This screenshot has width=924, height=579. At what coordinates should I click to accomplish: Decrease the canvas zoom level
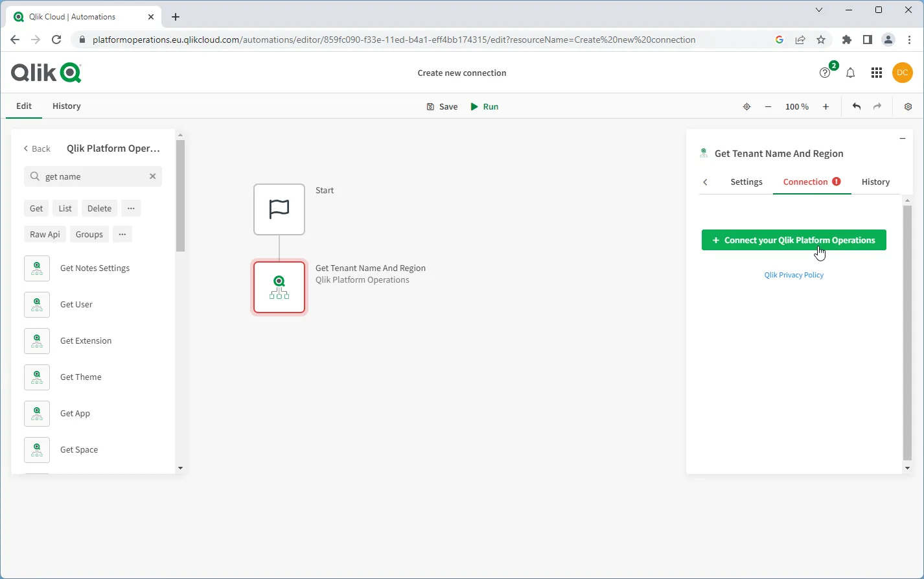click(768, 106)
